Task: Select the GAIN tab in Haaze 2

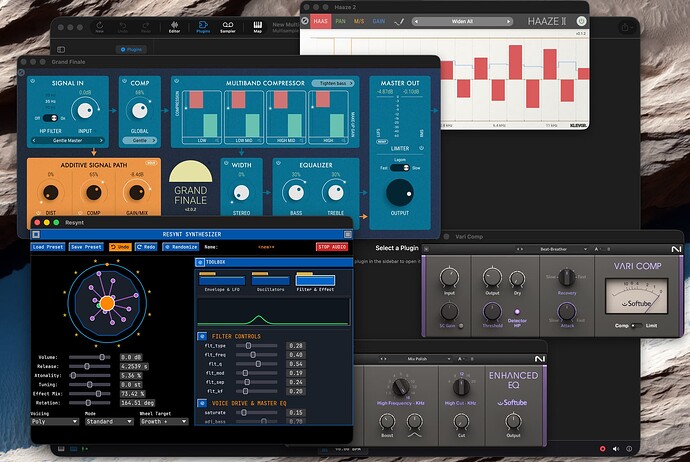Action: click(x=378, y=21)
